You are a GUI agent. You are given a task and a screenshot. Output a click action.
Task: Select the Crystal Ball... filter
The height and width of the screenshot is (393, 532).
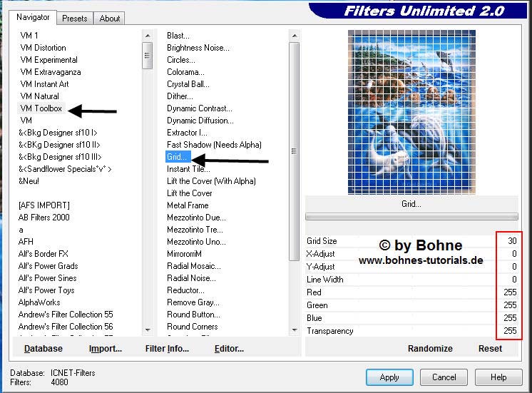(x=188, y=84)
